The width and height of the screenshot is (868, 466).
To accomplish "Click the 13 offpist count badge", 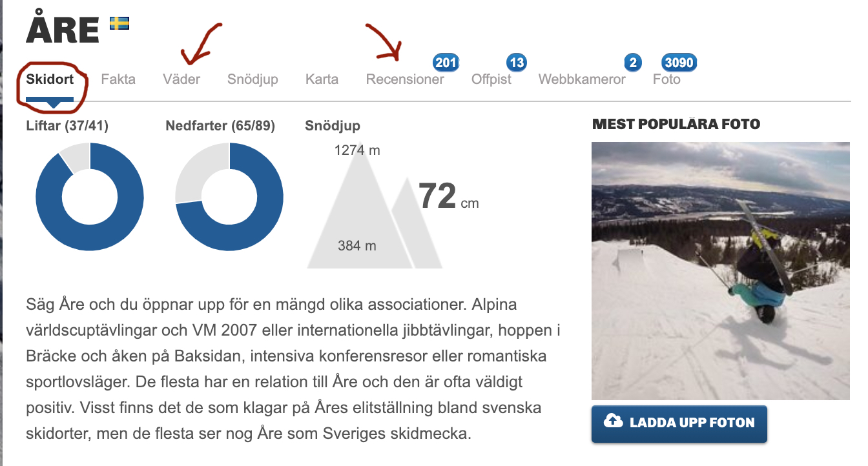I will click(517, 63).
